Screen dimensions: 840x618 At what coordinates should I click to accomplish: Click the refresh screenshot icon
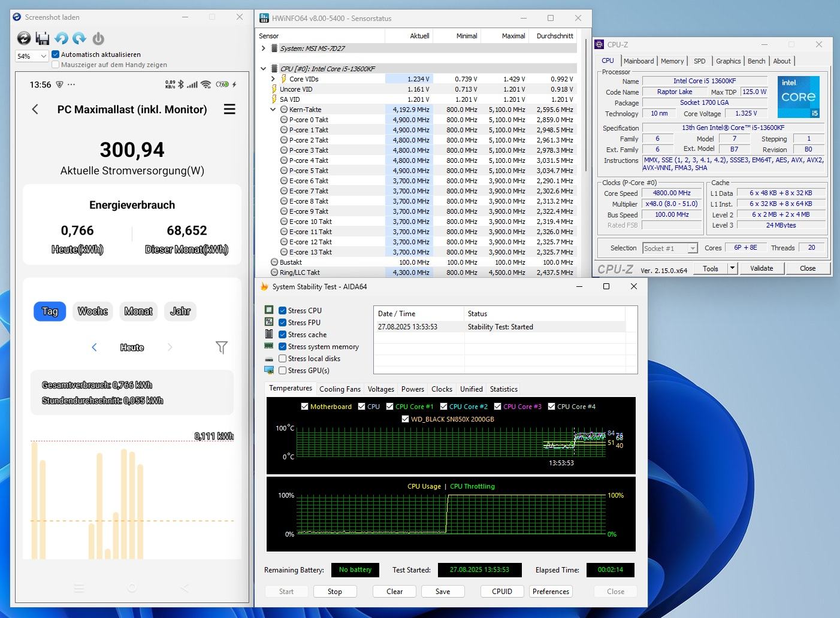[x=24, y=39]
